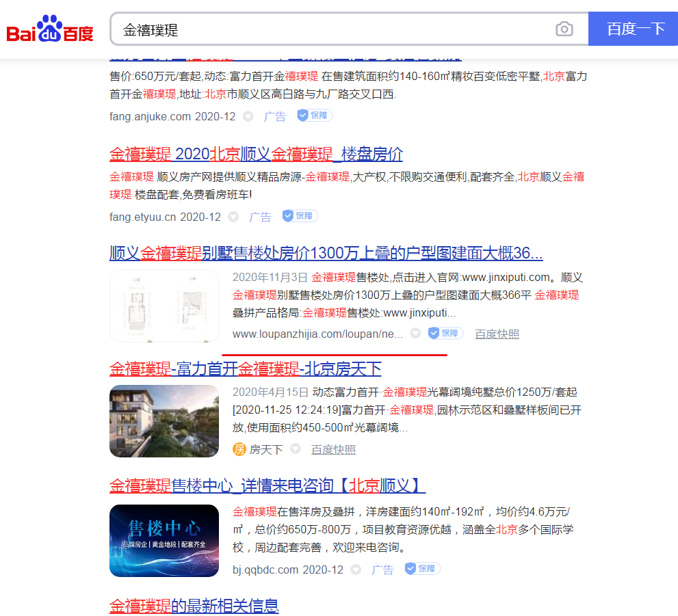
Task: Click 房天下 source name
Action: pos(266,450)
